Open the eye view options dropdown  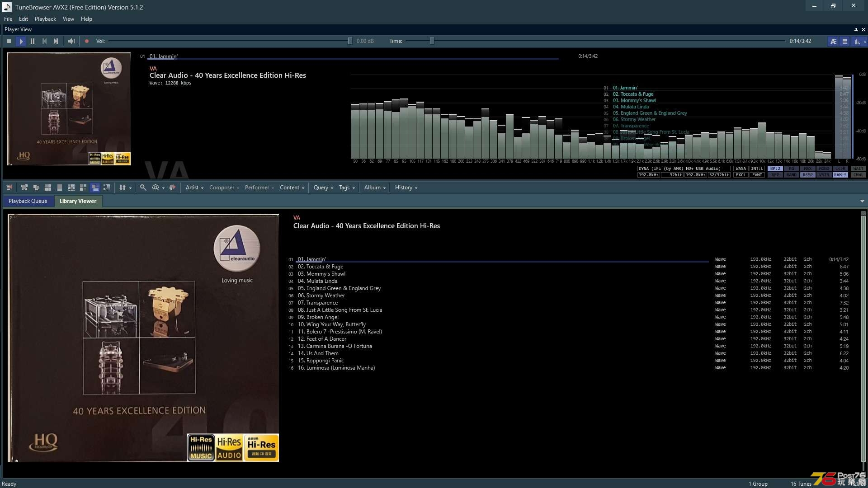[x=158, y=188]
